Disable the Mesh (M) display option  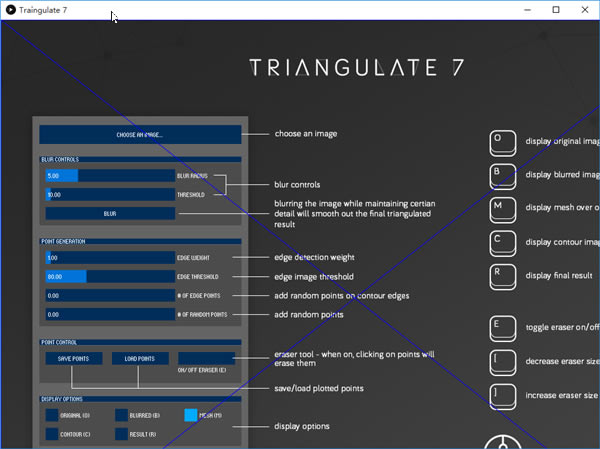coord(191,414)
